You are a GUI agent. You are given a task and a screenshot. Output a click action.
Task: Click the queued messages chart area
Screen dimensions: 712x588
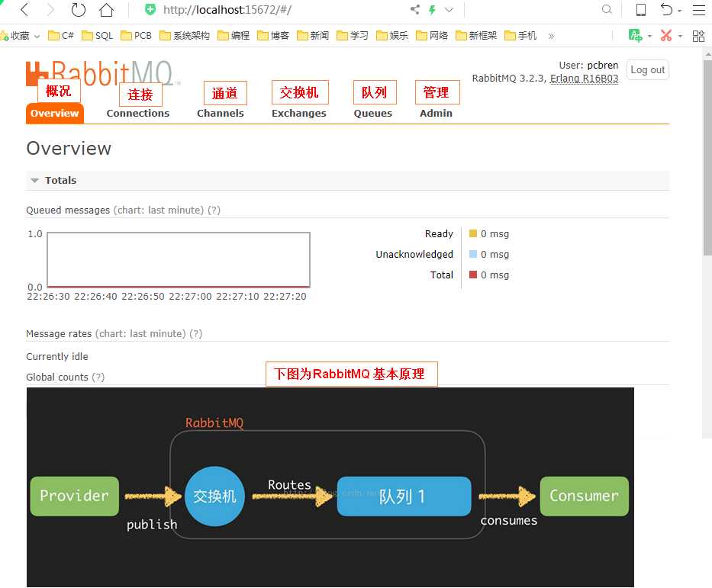click(179, 260)
